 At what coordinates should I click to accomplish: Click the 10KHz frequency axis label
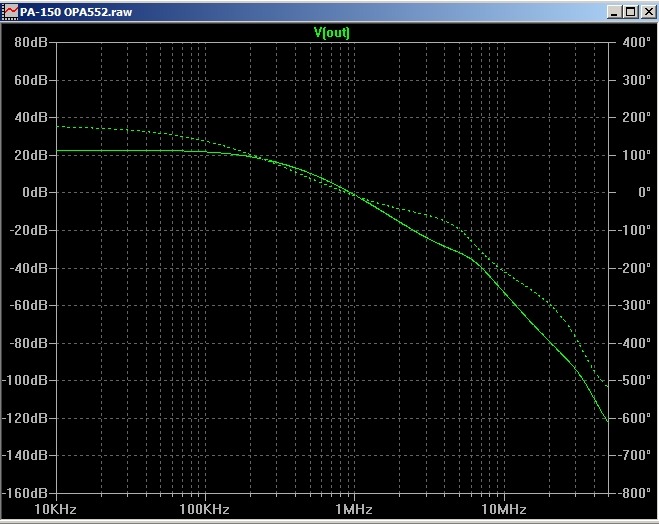(55, 509)
